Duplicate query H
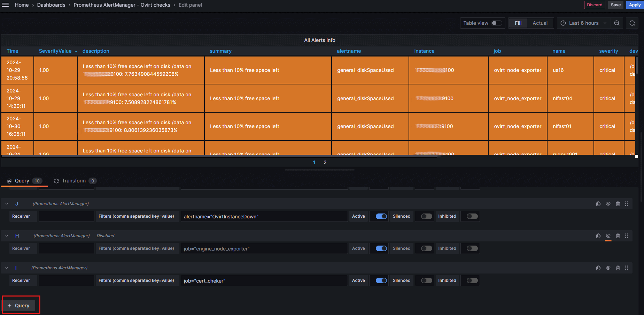 pos(598,236)
